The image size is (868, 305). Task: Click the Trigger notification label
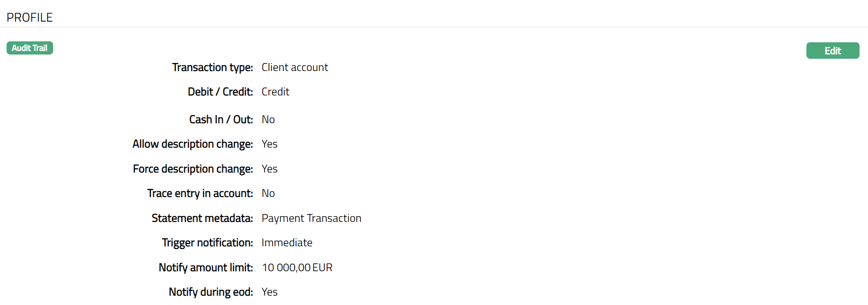207,242
